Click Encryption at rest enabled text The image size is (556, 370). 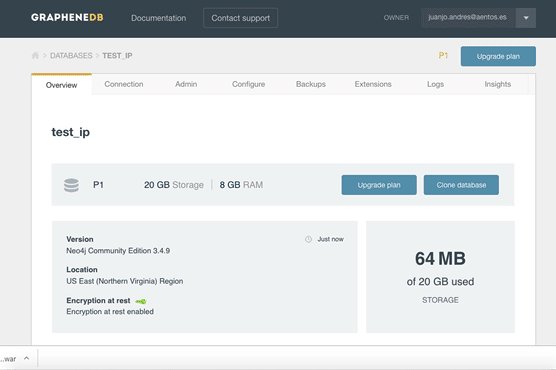pos(110,311)
